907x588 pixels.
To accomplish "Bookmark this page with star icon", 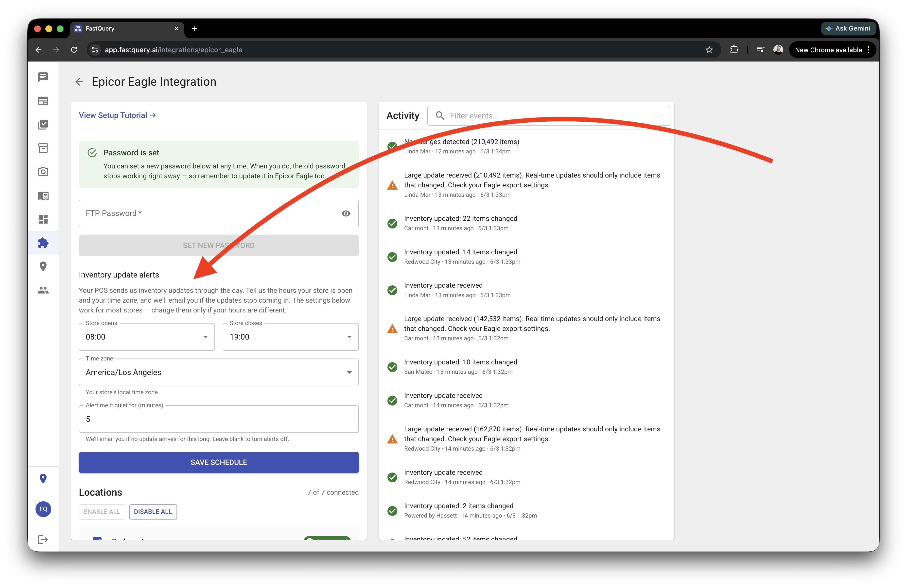I will click(709, 50).
